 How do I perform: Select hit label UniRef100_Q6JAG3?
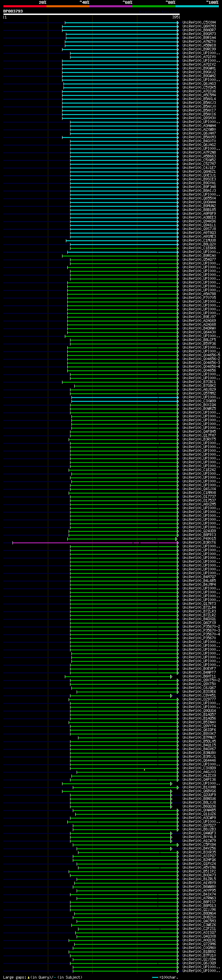[x=199, y=84]
